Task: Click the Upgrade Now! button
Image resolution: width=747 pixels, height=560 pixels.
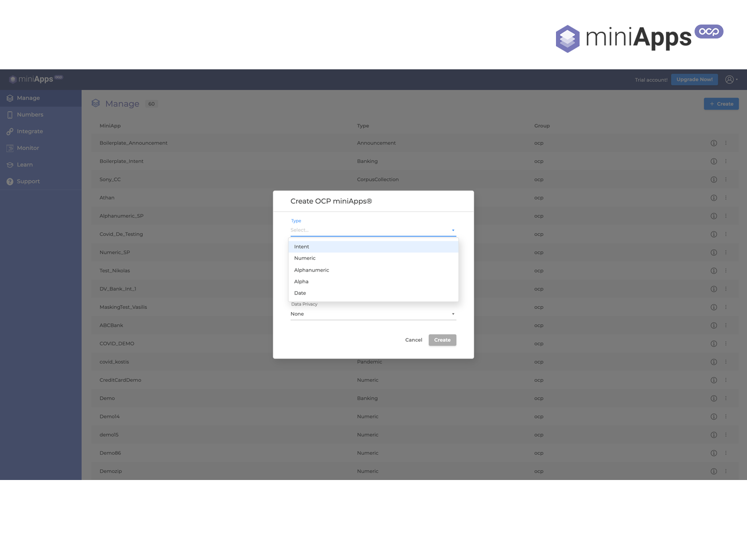Action: [694, 79]
